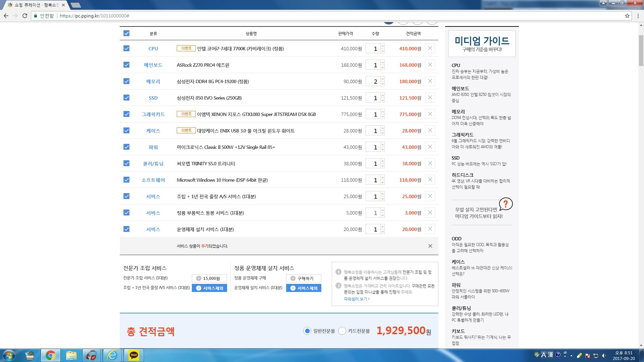Decrease CPU quantity with down arrow
The height and width of the screenshot is (362, 644).
(383, 51)
